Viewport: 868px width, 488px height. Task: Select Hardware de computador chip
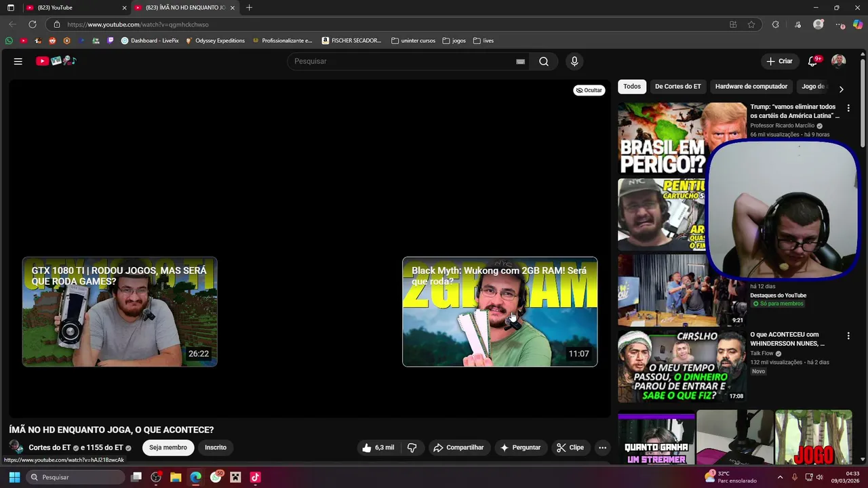click(x=751, y=87)
